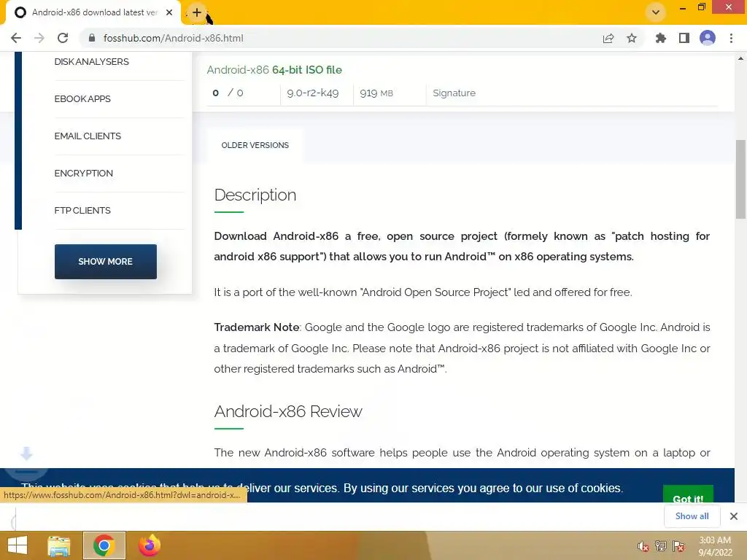Open the Chrome profile avatar
This screenshot has height=560, width=747.
(x=708, y=38)
